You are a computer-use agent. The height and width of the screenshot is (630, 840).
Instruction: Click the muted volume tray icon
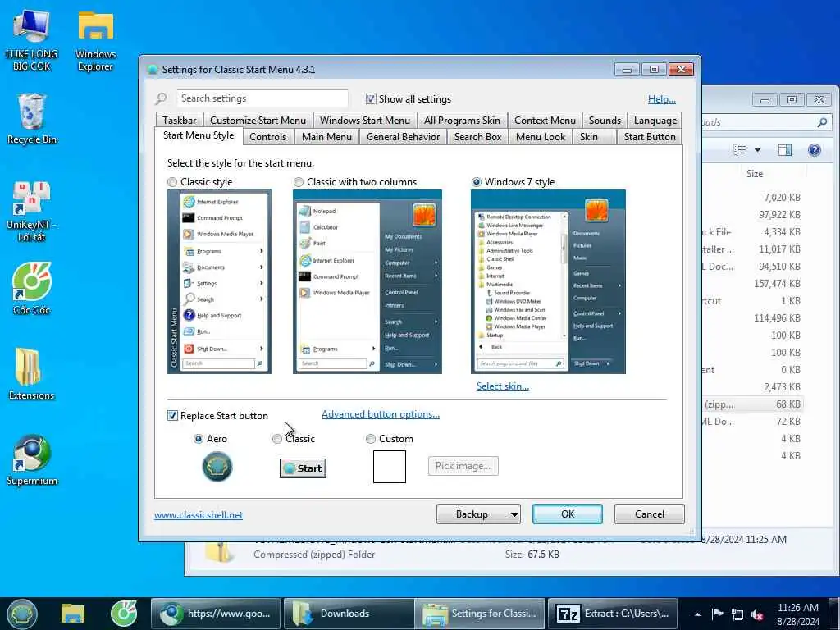(x=757, y=614)
